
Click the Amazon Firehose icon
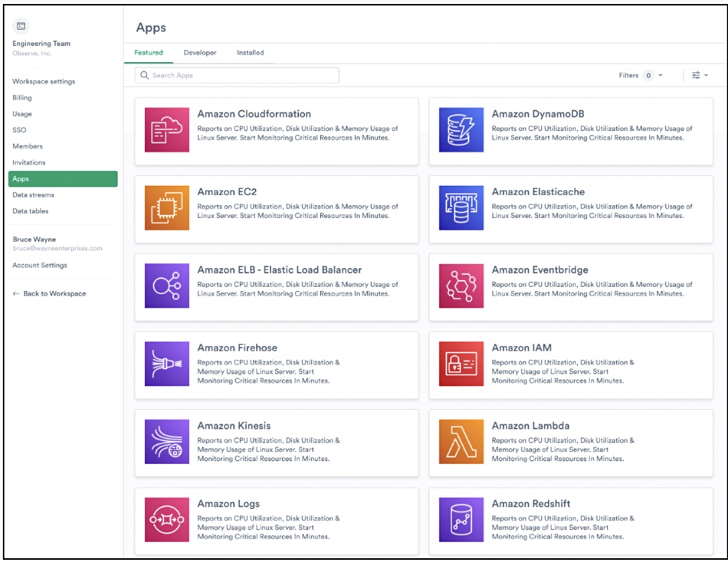(167, 364)
